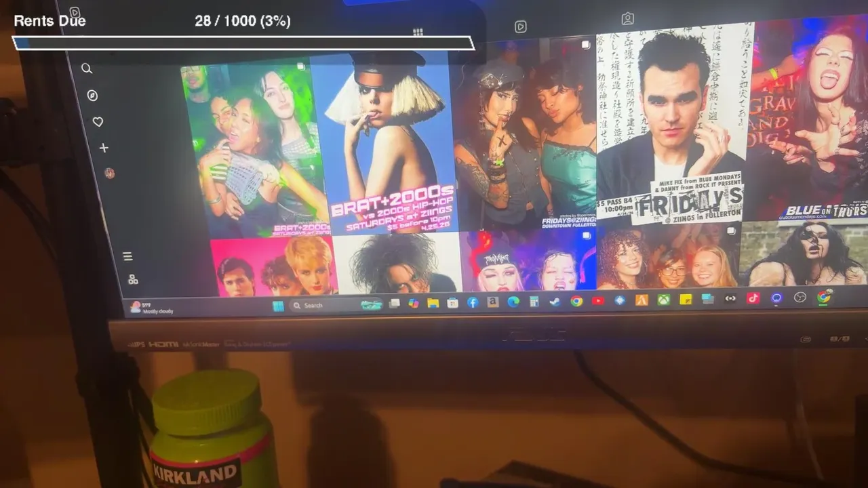This screenshot has width=868, height=488.
Task: Open the dark-haired woman by brick wall post
Action: point(804,253)
